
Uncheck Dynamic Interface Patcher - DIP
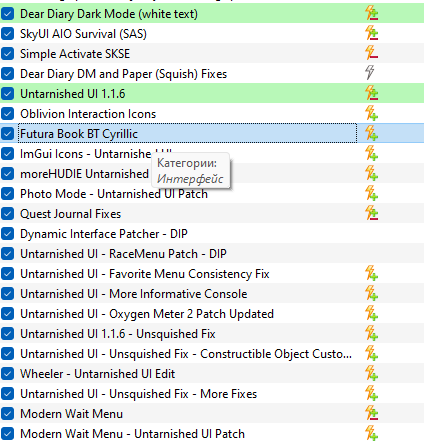click(7, 234)
